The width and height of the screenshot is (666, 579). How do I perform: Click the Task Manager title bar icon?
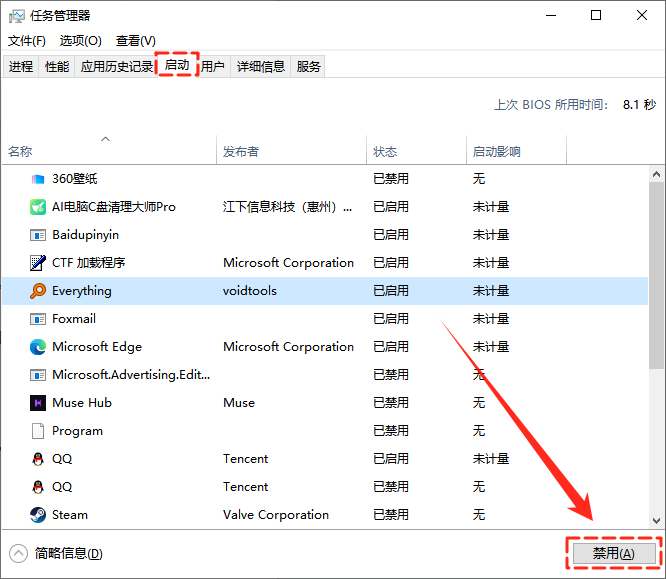[x=17, y=16]
